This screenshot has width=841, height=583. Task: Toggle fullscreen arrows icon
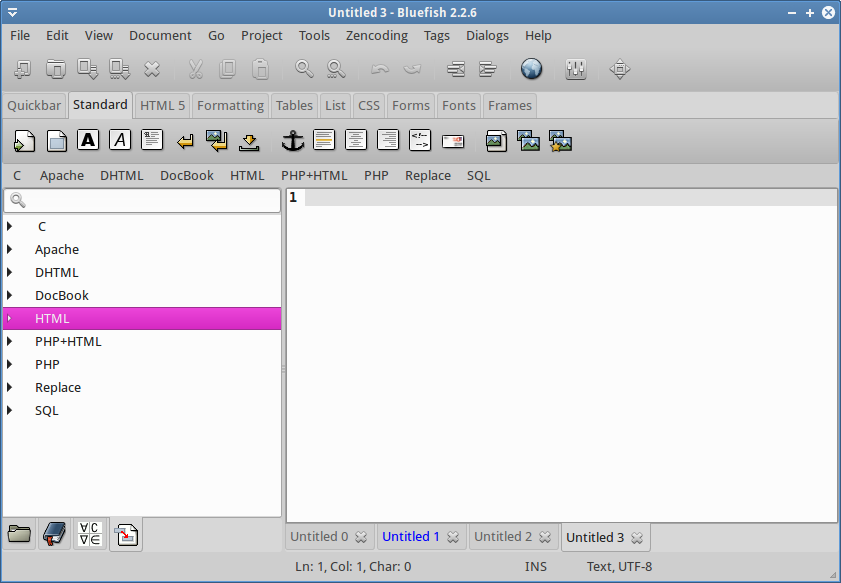[x=619, y=69]
